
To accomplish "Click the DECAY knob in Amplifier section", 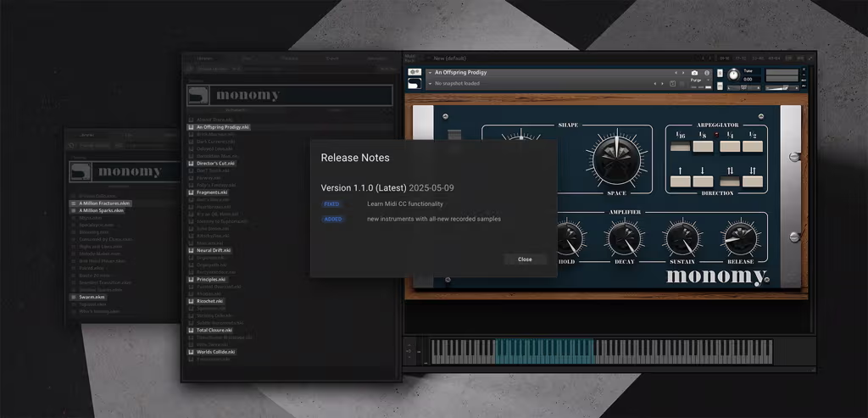I will point(626,239).
